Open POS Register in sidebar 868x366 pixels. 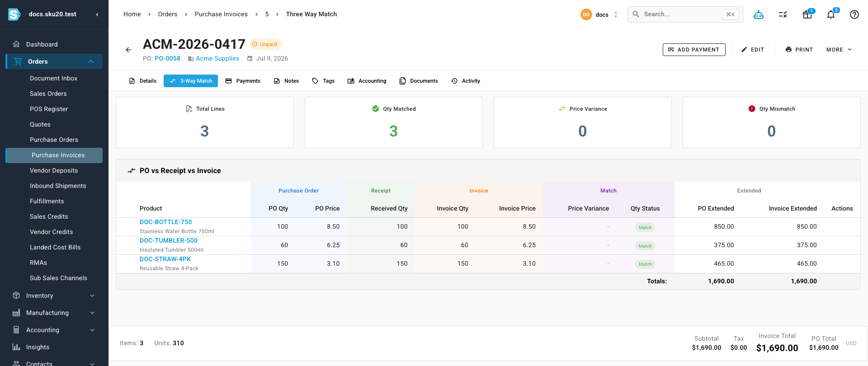tap(49, 109)
